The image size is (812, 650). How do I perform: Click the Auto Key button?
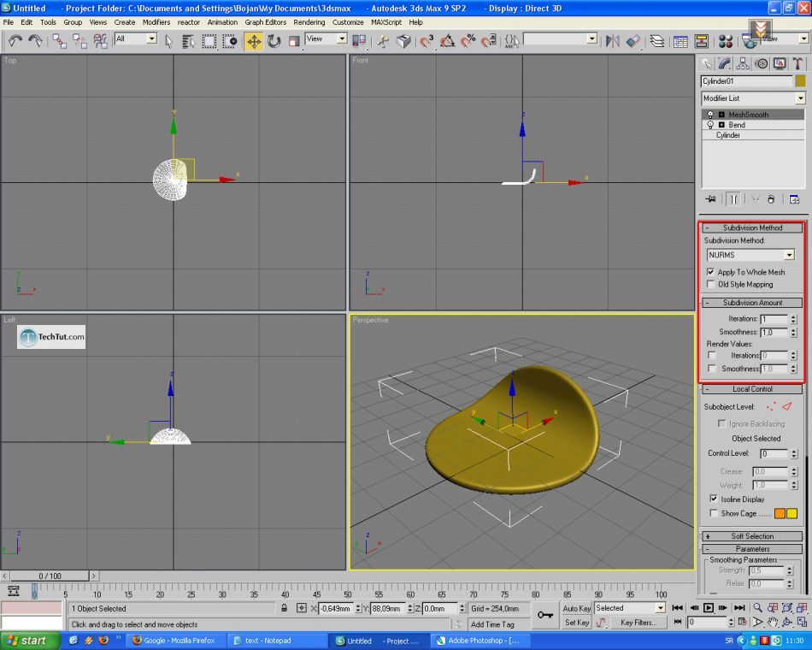click(x=577, y=608)
